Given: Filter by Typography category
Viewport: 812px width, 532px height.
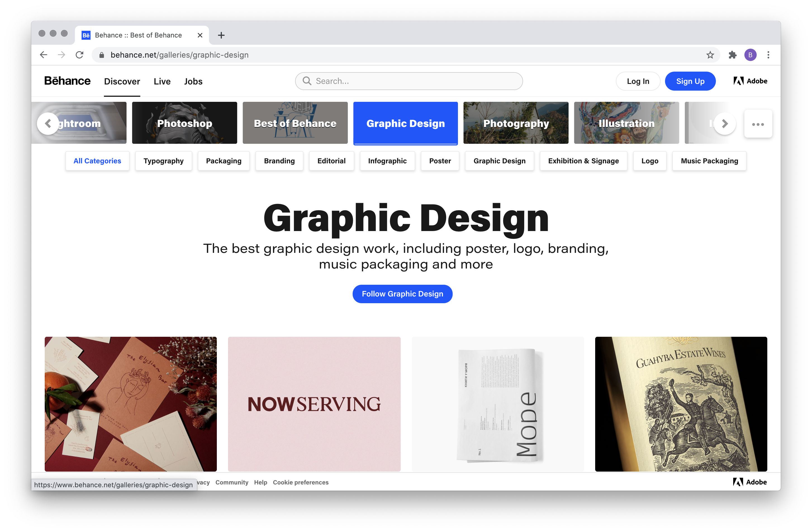Looking at the screenshot, I should (163, 161).
